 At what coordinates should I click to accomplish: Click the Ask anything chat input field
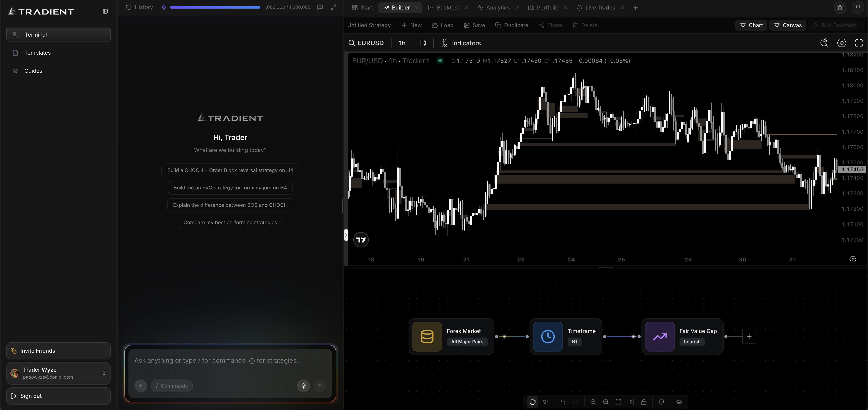pyautogui.click(x=231, y=360)
